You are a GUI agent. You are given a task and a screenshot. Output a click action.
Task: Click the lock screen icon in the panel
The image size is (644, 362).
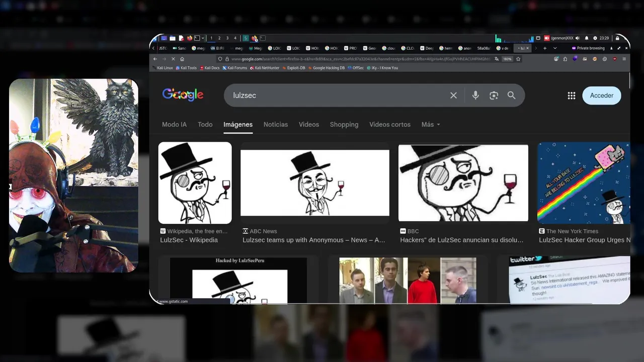click(x=617, y=38)
